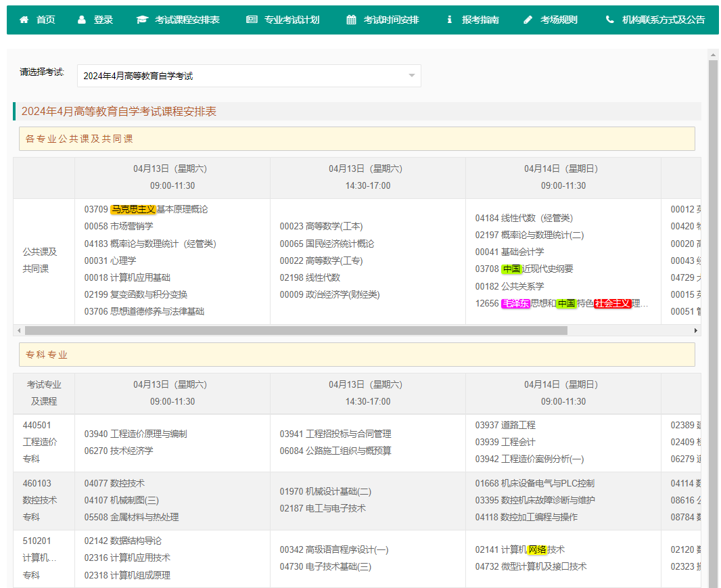
Task: Click the card icon beside 专业考试计划
Action: point(252,20)
